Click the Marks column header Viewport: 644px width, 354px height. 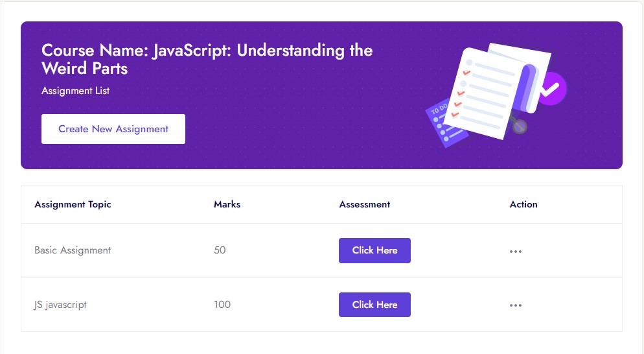tap(227, 204)
